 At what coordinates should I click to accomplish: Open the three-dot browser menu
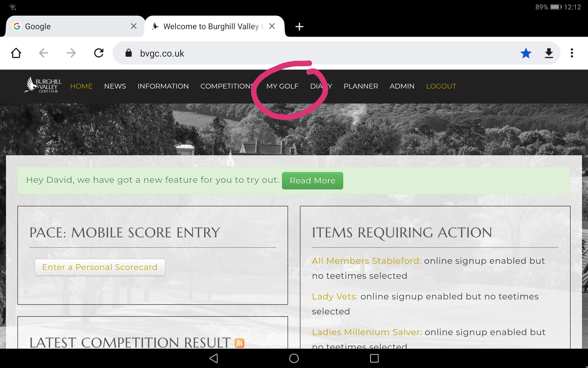(x=572, y=53)
